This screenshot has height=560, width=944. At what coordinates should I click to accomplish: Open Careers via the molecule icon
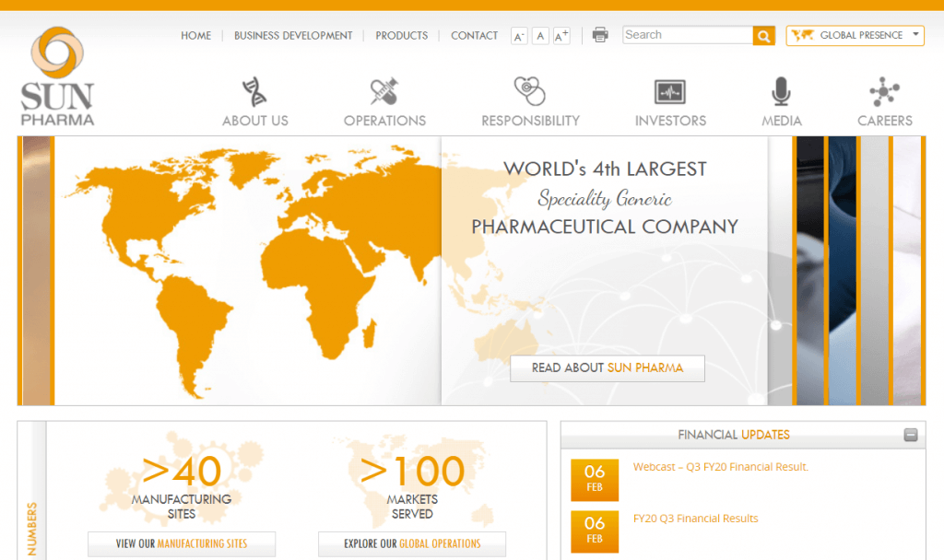884,92
